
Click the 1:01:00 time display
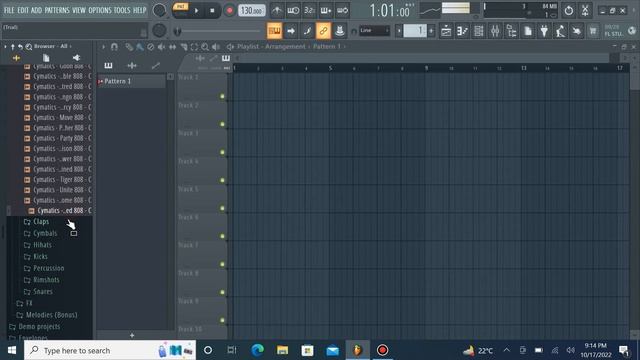point(390,11)
